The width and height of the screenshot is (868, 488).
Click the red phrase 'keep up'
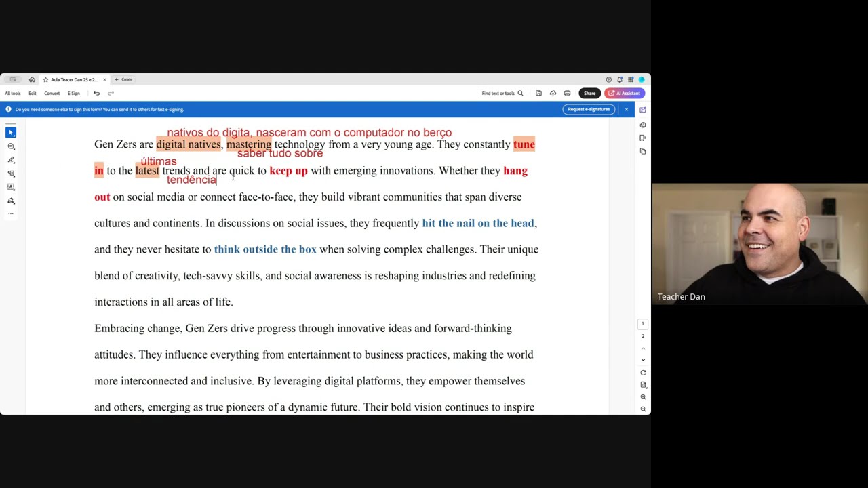288,171
